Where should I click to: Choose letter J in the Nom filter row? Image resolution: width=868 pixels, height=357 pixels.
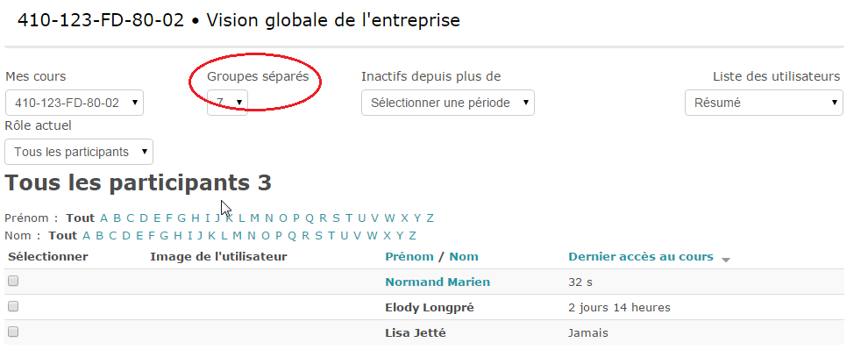tap(200, 235)
